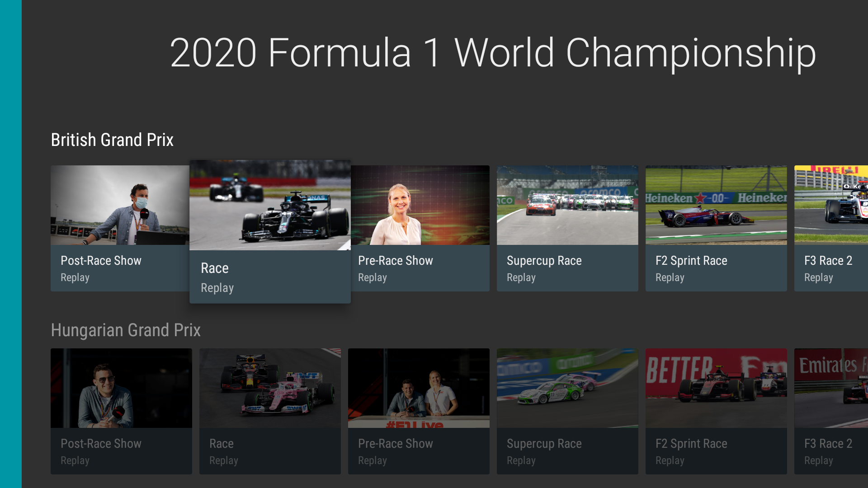Image resolution: width=868 pixels, height=488 pixels.
Task: Click the Hungarian Grand Prix row header
Action: point(126,330)
